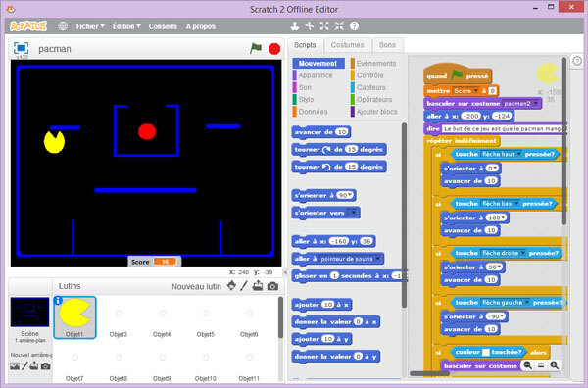Select the Grow sprite tool
Screen dimensions: 588x388
click(x=324, y=25)
